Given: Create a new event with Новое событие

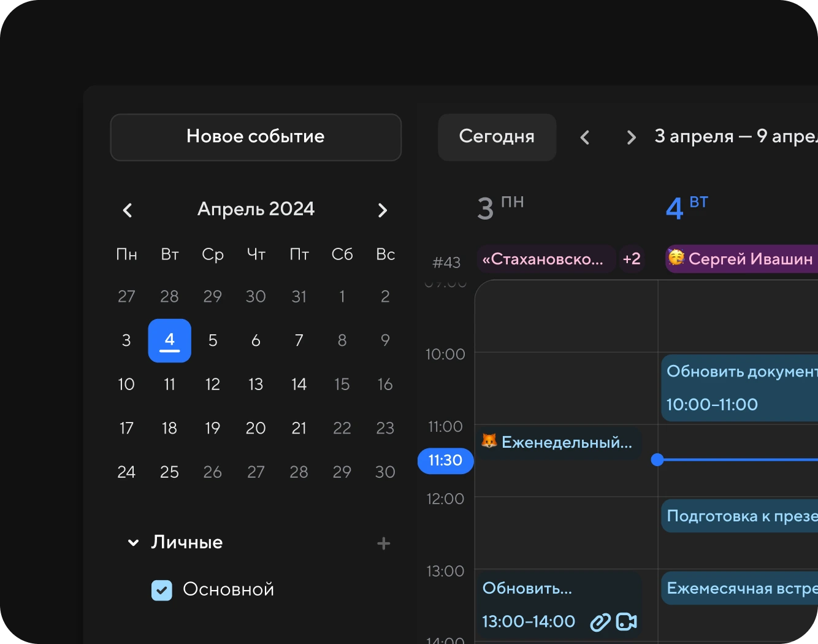Looking at the screenshot, I should pos(256,137).
